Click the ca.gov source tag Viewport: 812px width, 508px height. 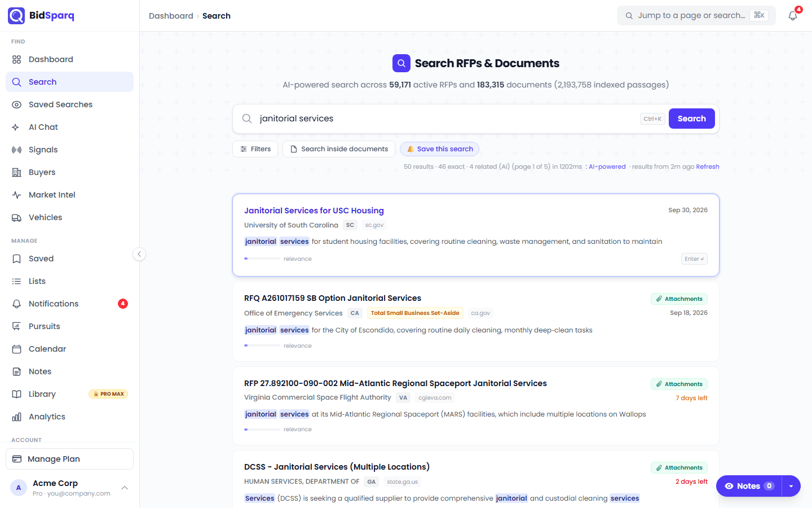coord(480,313)
